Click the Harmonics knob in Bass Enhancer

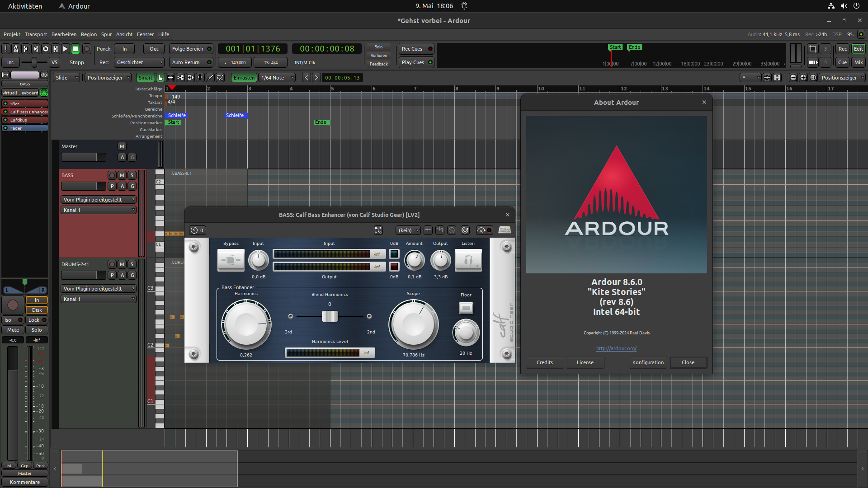(x=246, y=324)
